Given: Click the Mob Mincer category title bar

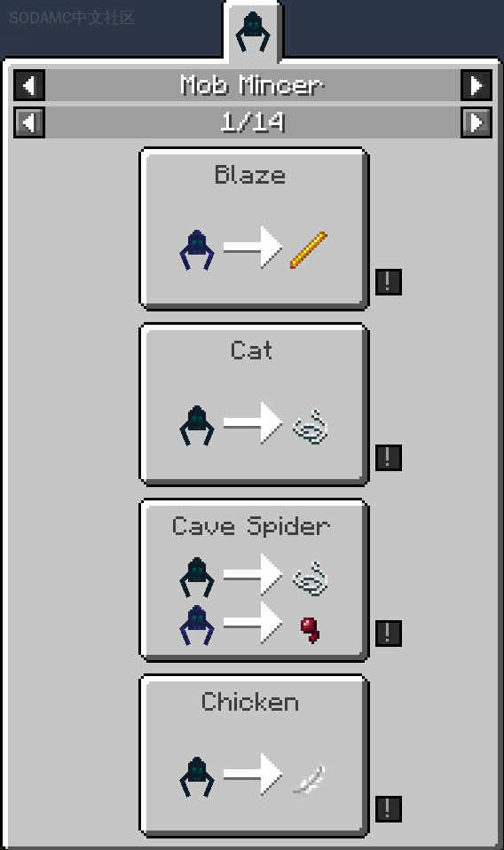Looking at the screenshot, I should click(x=252, y=86).
